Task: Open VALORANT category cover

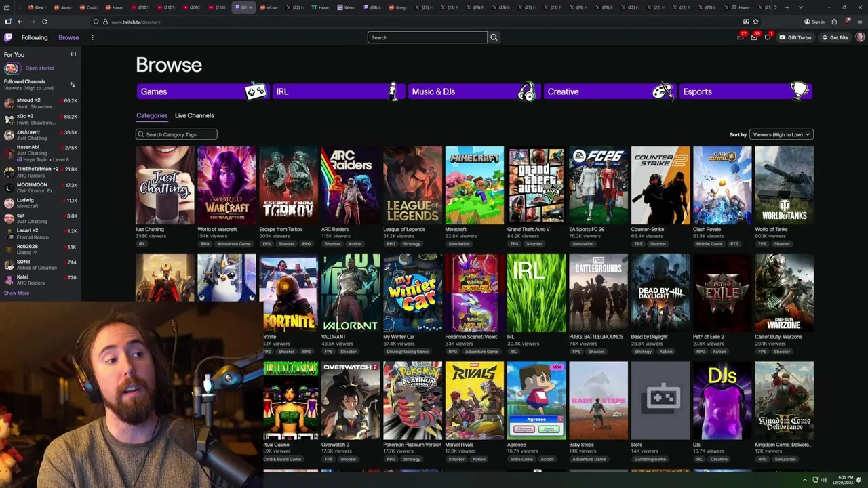Action: click(x=351, y=293)
